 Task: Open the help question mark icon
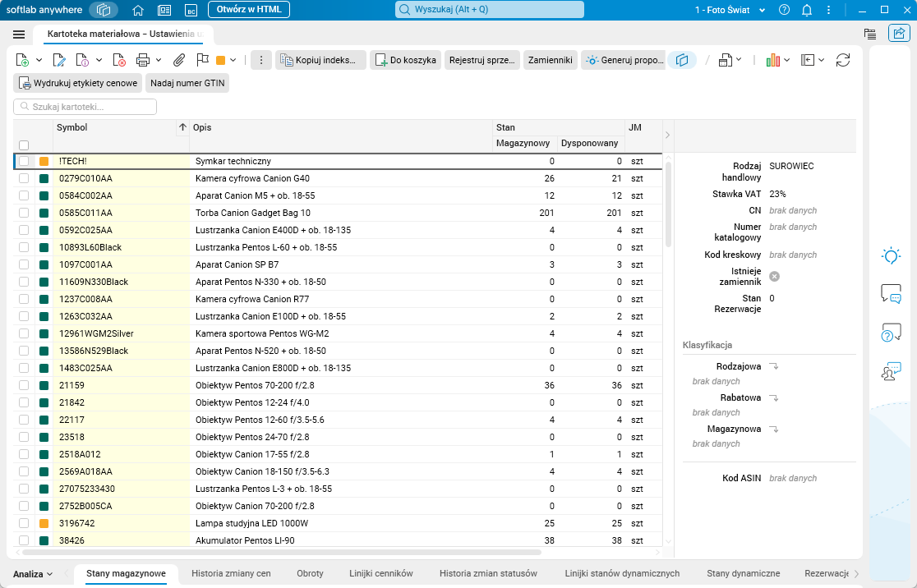click(784, 10)
